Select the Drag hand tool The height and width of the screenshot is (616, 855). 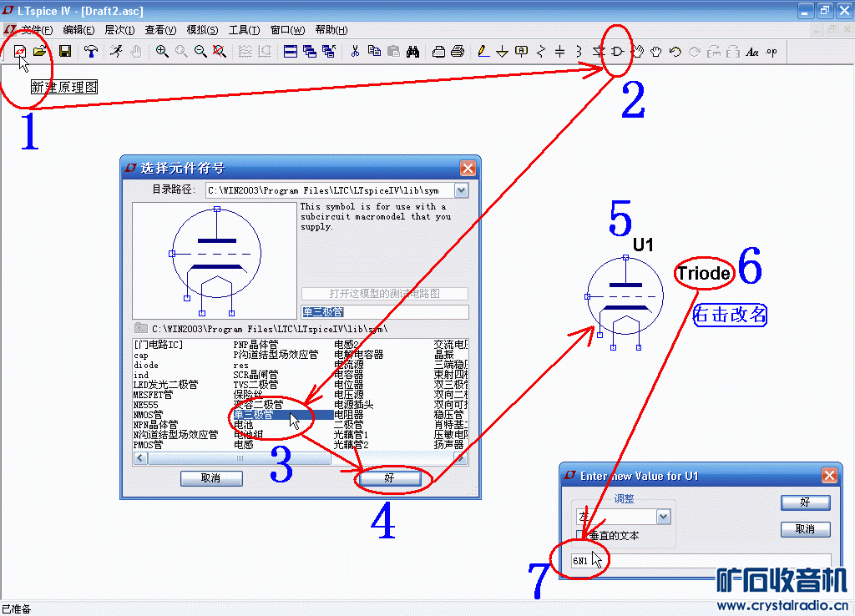click(656, 51)
